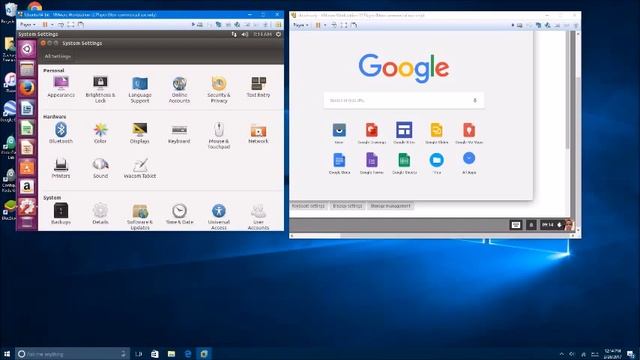Open Google My Maps app

tap(469, 133)
